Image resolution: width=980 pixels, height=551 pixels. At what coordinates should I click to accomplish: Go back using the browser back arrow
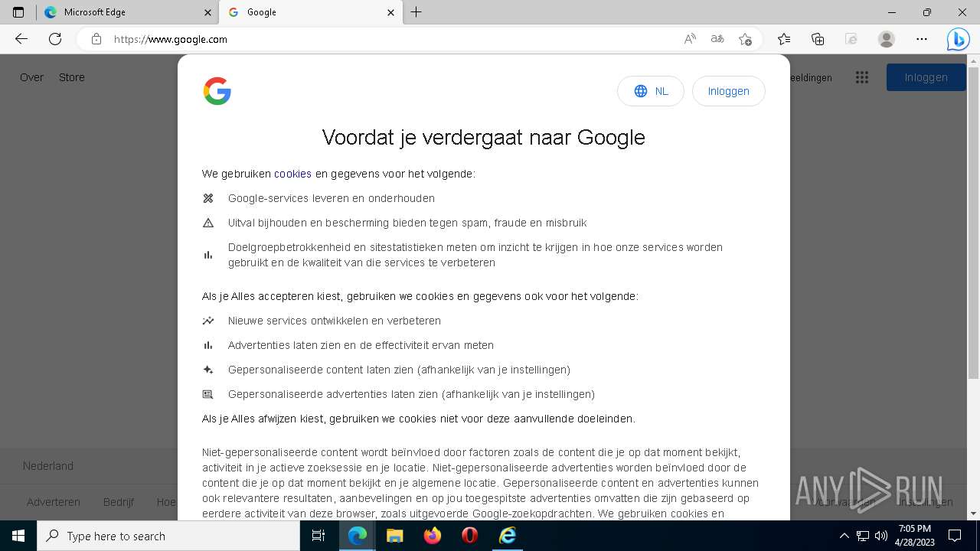(21, 39)
